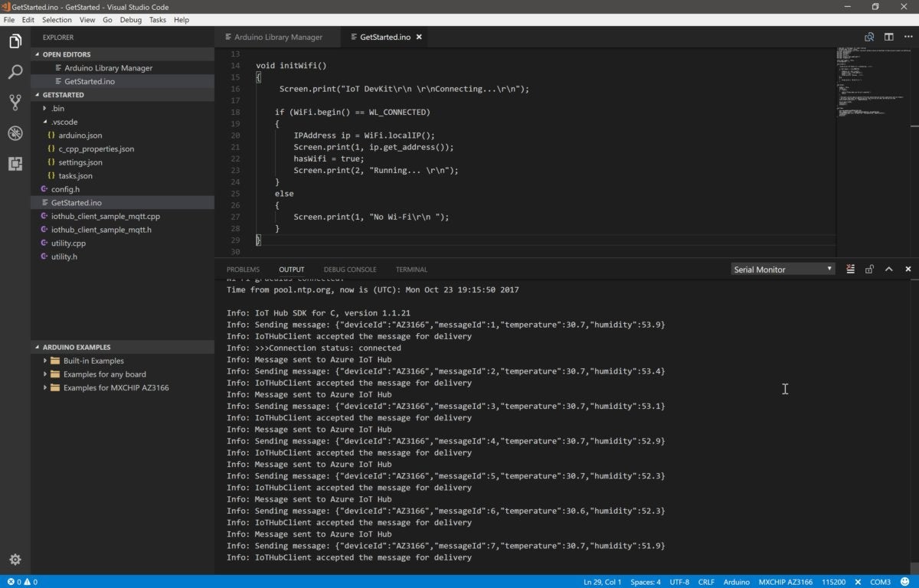Expand Examples for MXCHIP AZ3166

[x=123, y=387]
